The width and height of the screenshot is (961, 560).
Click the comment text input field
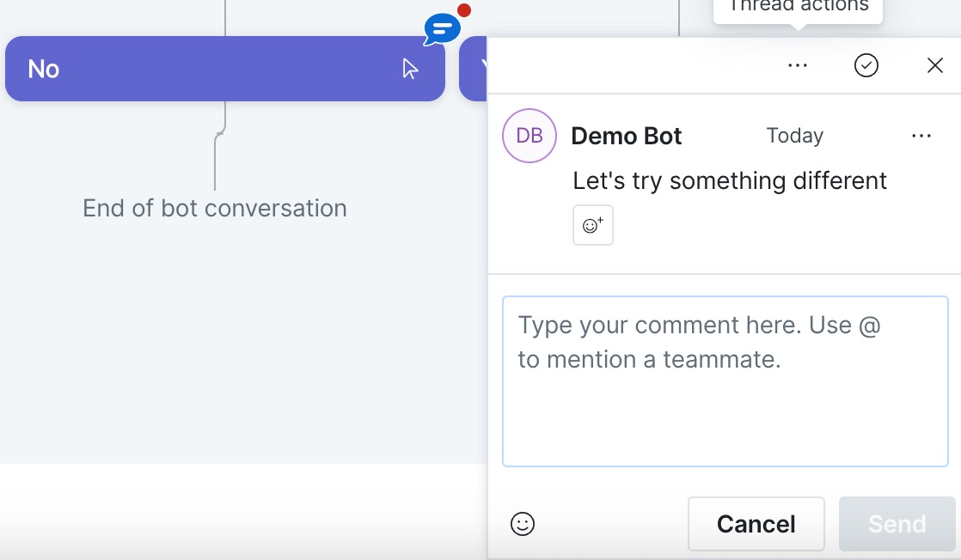click(725, 381)
